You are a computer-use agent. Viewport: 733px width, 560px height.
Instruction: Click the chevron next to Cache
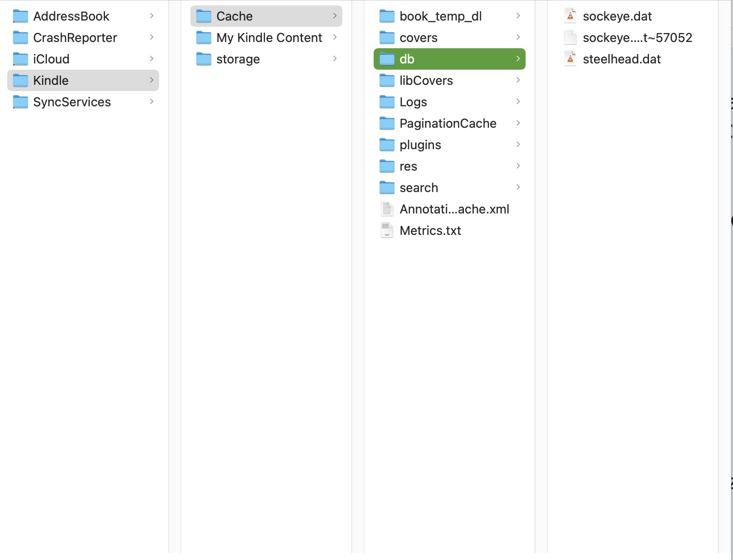(335, 16)
